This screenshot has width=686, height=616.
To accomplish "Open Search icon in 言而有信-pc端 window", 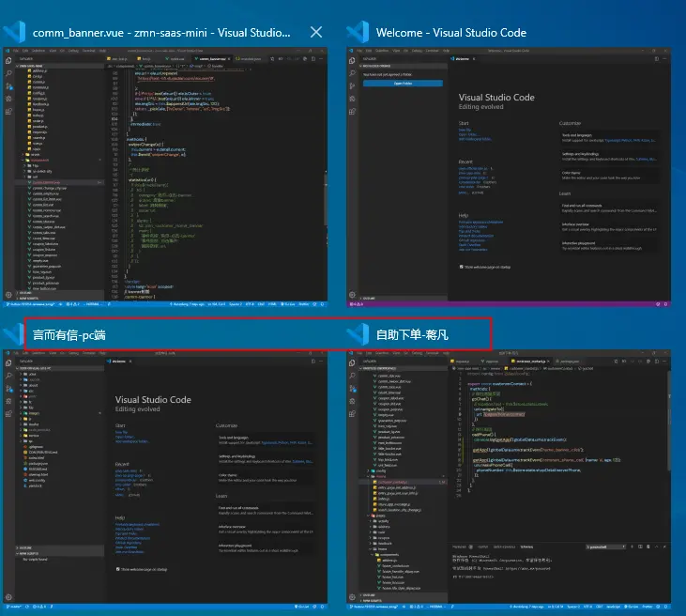I will click(8, 376).
